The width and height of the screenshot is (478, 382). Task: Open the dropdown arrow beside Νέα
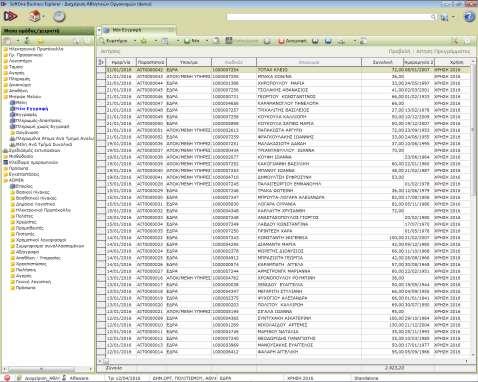[x=207, y=41]
